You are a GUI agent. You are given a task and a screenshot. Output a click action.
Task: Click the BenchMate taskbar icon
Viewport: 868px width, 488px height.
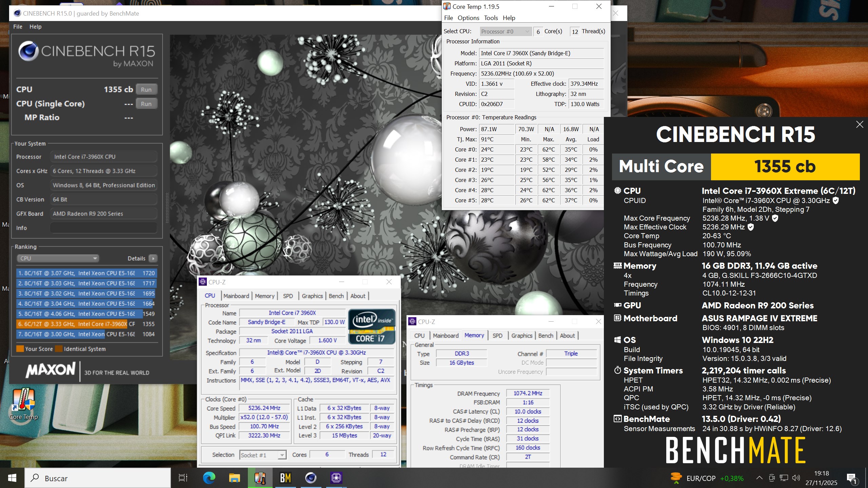tap(285, 478)
